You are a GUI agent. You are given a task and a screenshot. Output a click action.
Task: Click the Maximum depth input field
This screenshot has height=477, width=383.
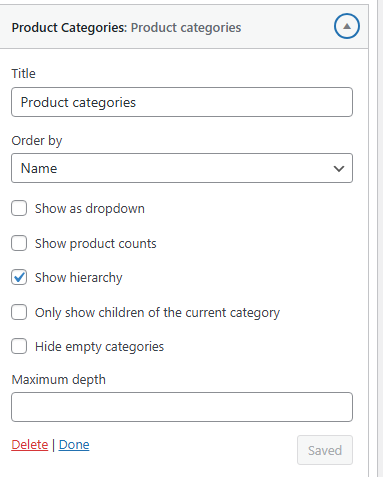pos(182,407)
